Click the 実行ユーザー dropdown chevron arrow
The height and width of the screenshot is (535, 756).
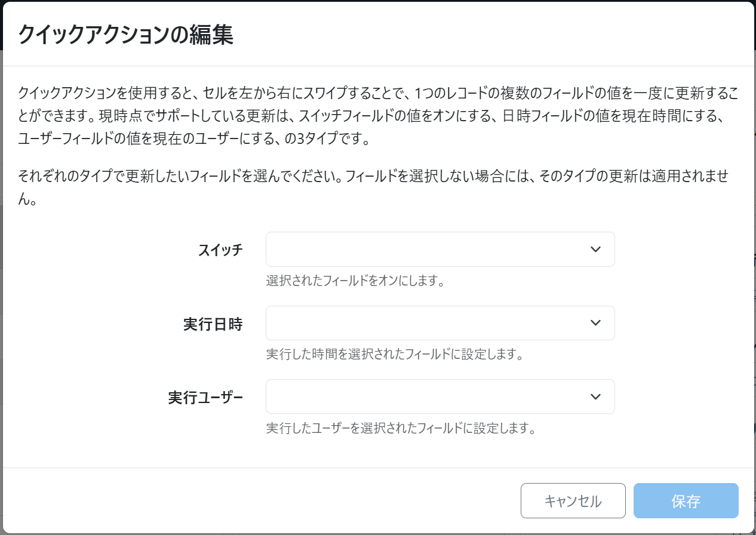pos(595,396)
